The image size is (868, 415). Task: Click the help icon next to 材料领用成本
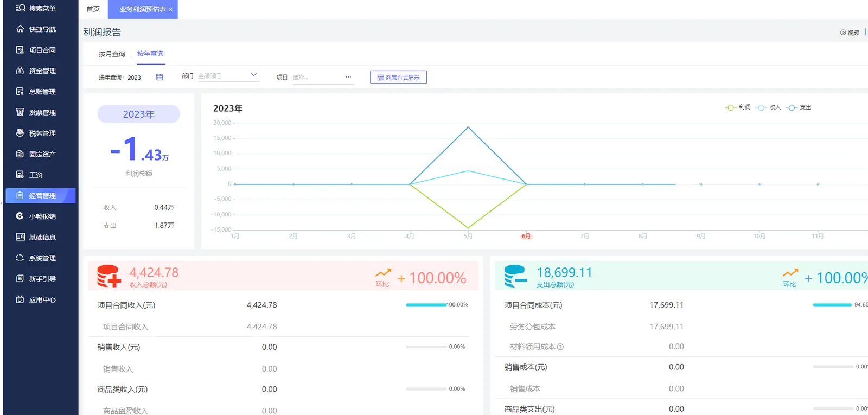tap(560, 347)
